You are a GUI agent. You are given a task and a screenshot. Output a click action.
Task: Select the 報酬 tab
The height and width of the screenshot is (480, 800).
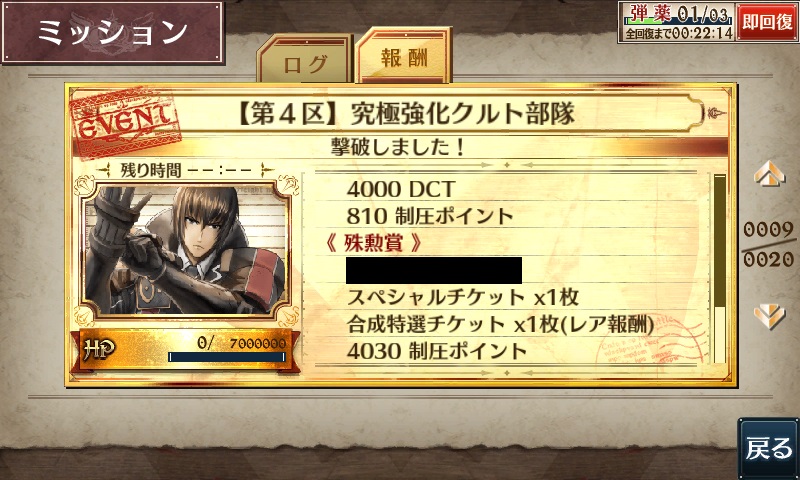[404, 55]
